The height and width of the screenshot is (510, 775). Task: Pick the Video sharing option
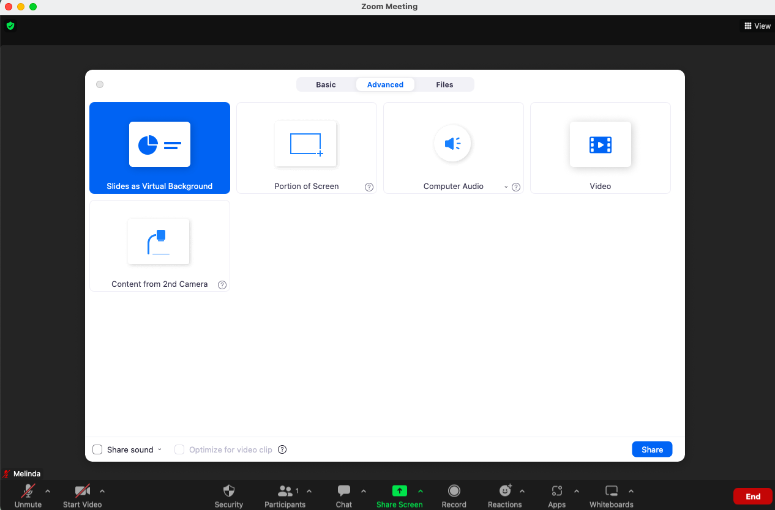pos(600,148)
